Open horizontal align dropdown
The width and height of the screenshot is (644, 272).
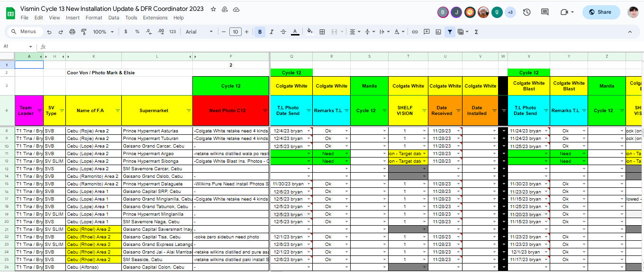coord(354,32)
